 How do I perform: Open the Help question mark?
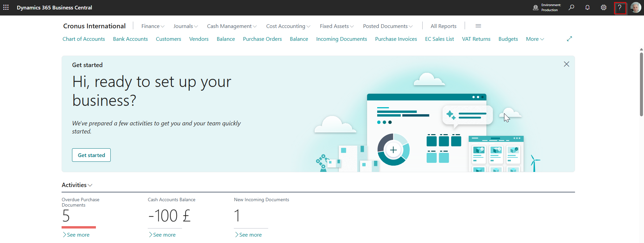(620, 8)
